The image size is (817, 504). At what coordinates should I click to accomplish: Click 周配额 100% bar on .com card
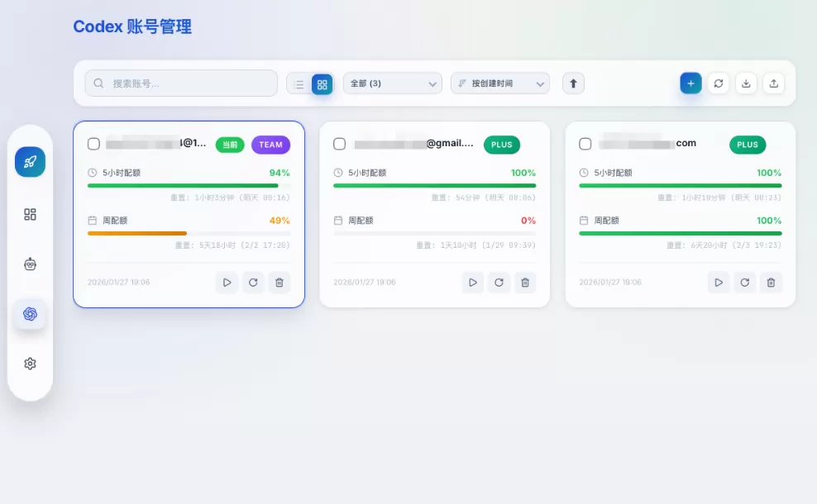pos(681,233)
